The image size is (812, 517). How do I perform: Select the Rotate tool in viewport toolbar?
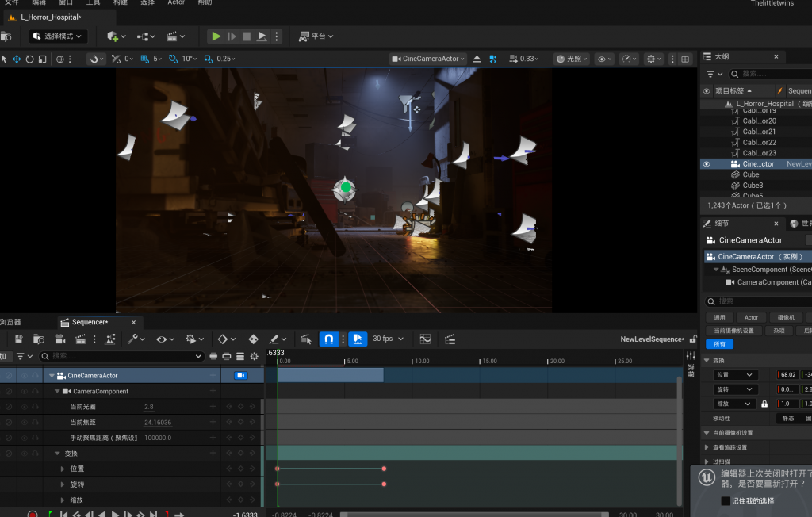point(29,59)
